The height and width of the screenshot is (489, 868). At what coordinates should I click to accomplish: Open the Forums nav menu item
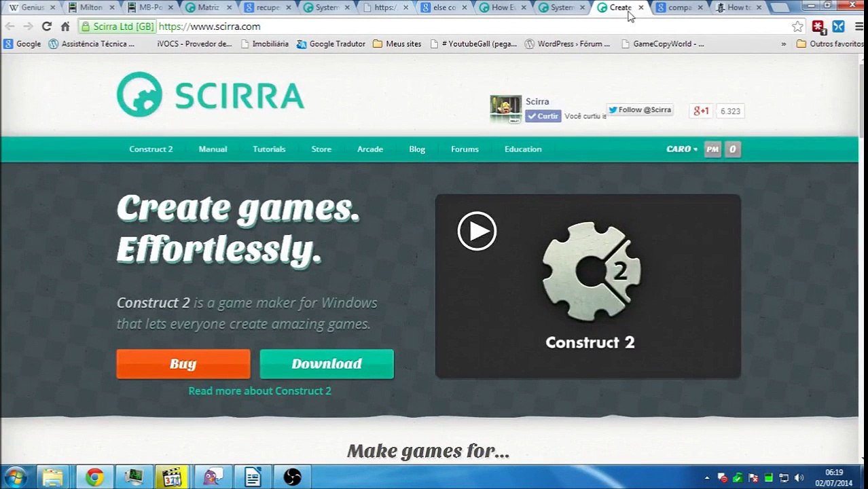(x=465, y=149)
